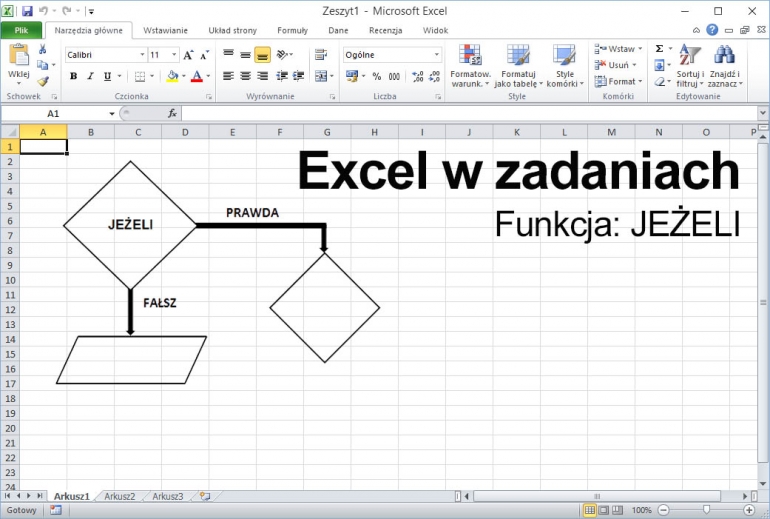
Task: Open the Ogólne number format dropdown
Action: (x=437, y=55)
